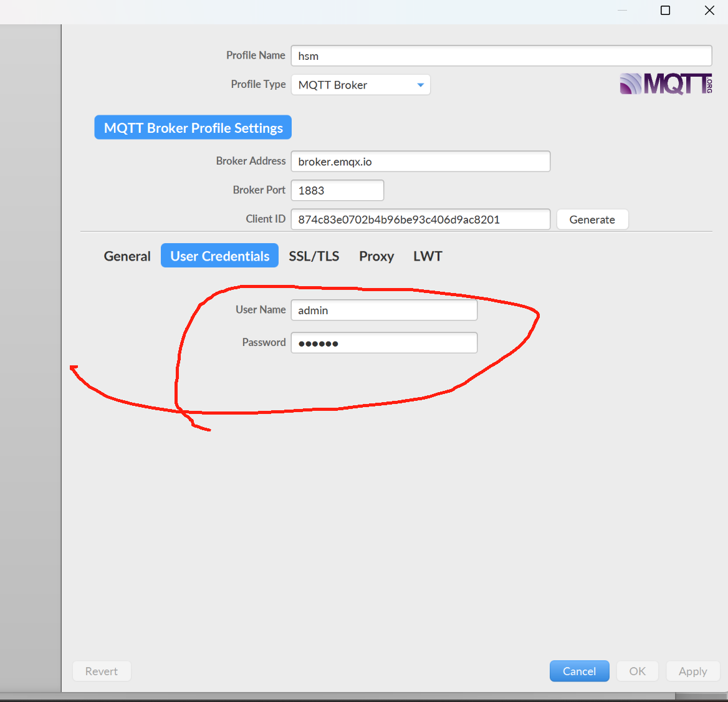Click the Client ID field

tap(421, 219)
